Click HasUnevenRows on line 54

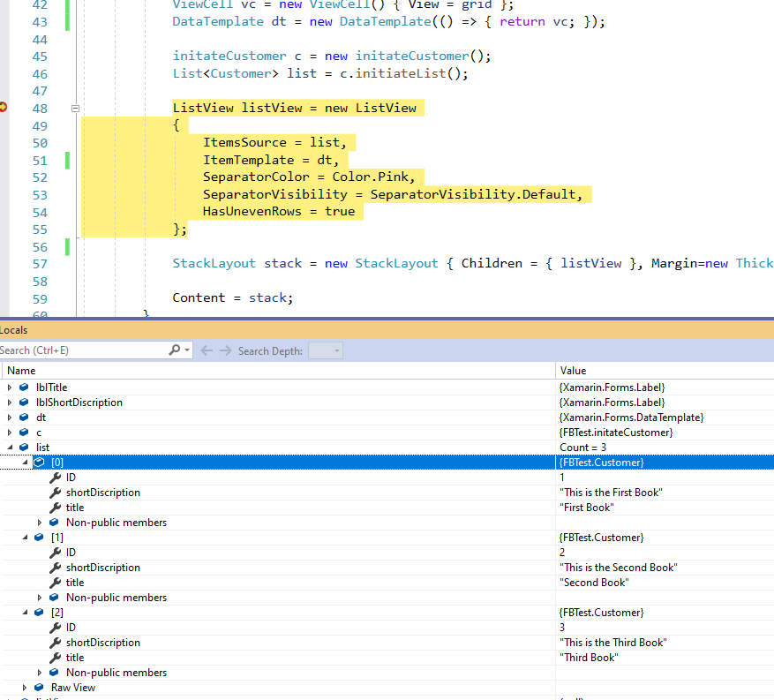252,211
